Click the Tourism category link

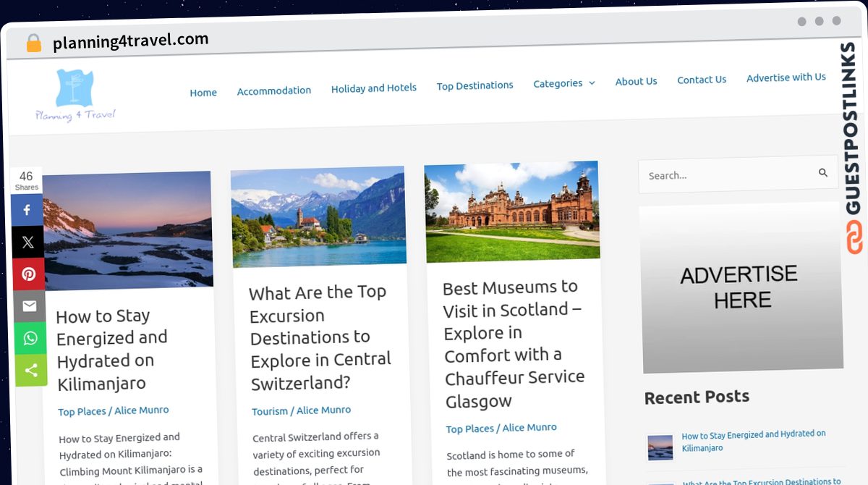point(270,411)
